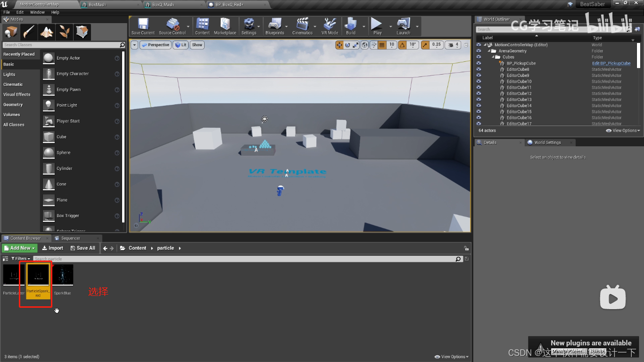The image size is (644, 362).
Task: Switch to the Sequencer tab
Action: pyautogui.click(x=71, y=238)
